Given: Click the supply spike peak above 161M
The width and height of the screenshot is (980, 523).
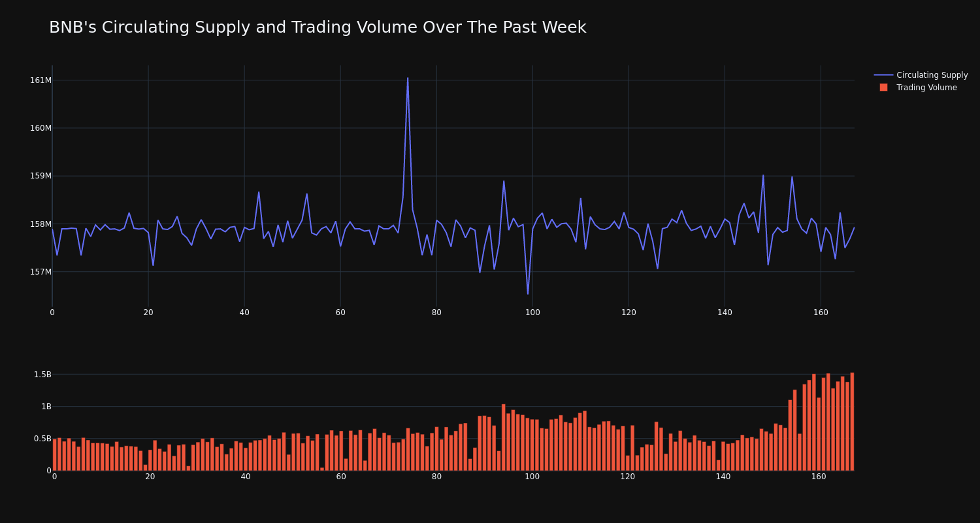Looking at the screenshot, I should pos(408,78).
